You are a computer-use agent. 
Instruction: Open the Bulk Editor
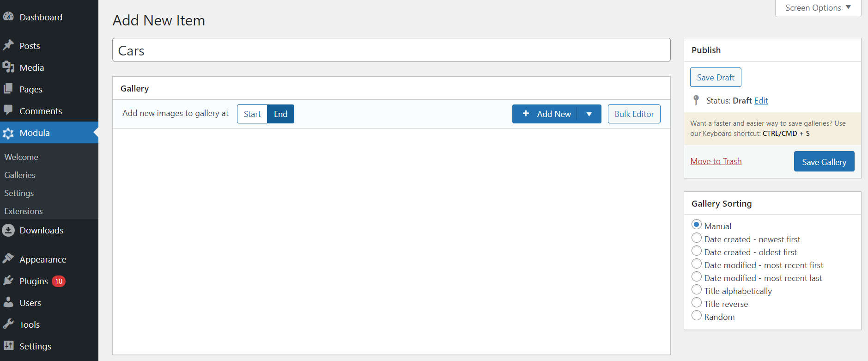click(x=634, y=114)
